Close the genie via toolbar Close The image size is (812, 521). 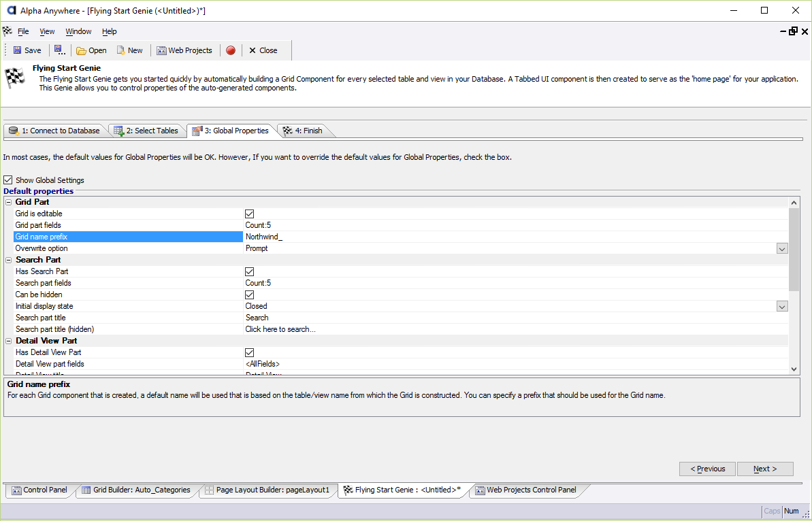click(x=263, y=50)
